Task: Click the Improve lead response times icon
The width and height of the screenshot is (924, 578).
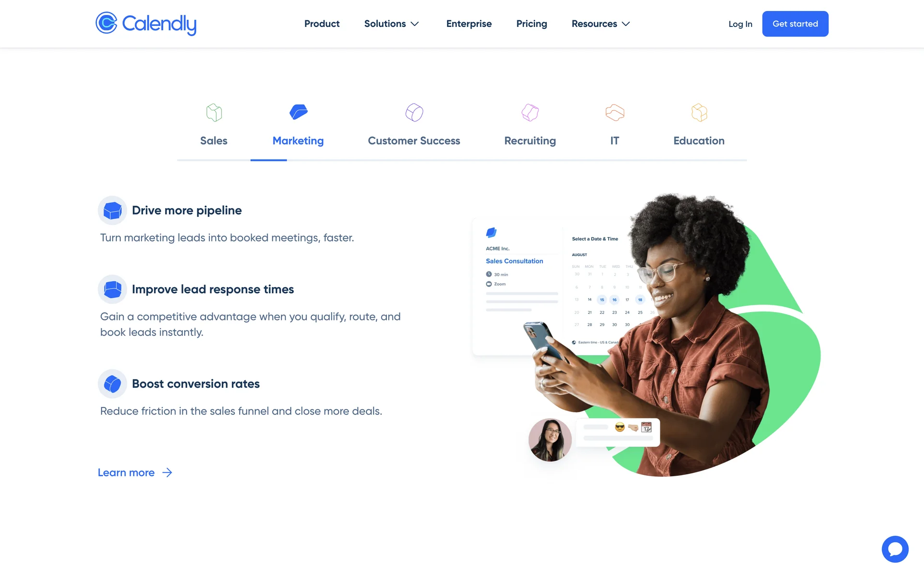Action: [113, 289]
